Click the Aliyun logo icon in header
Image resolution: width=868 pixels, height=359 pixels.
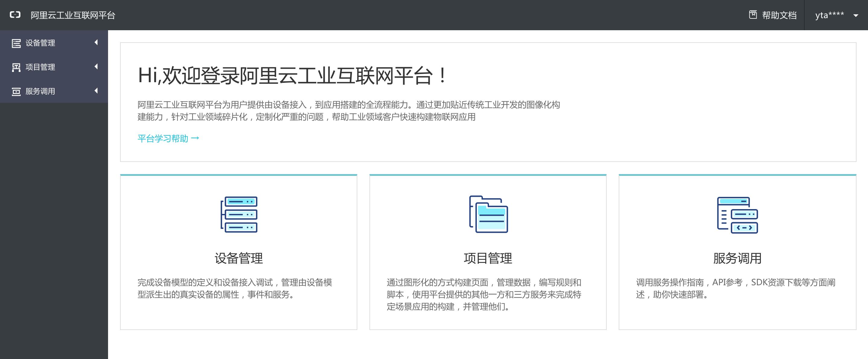tap(15, 15)
